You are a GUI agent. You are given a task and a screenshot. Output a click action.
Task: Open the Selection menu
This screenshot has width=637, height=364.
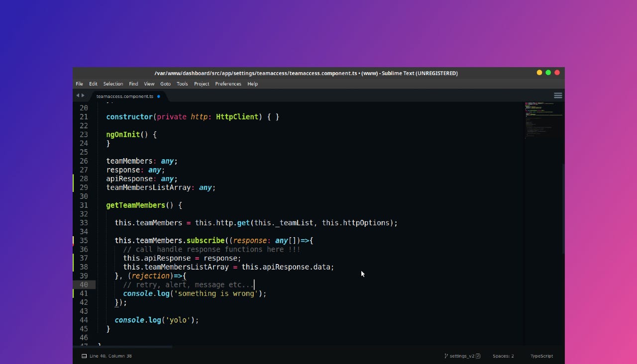tap(113, 84)
